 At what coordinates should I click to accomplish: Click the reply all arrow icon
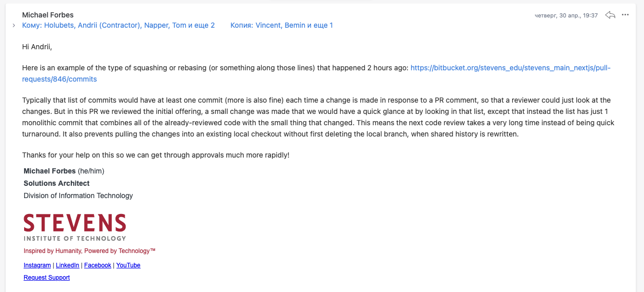tap(610, 15)
